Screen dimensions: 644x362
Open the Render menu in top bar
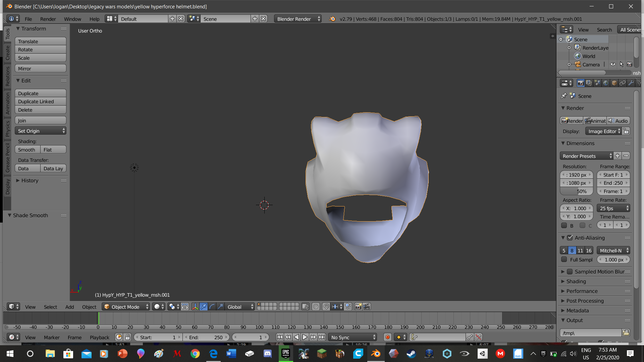click(48, 19)
